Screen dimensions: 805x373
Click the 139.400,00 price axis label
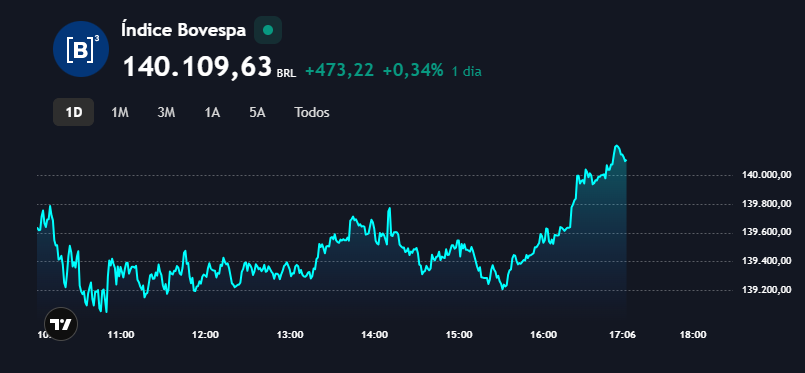pyautogui.click(x=766, y=261)
